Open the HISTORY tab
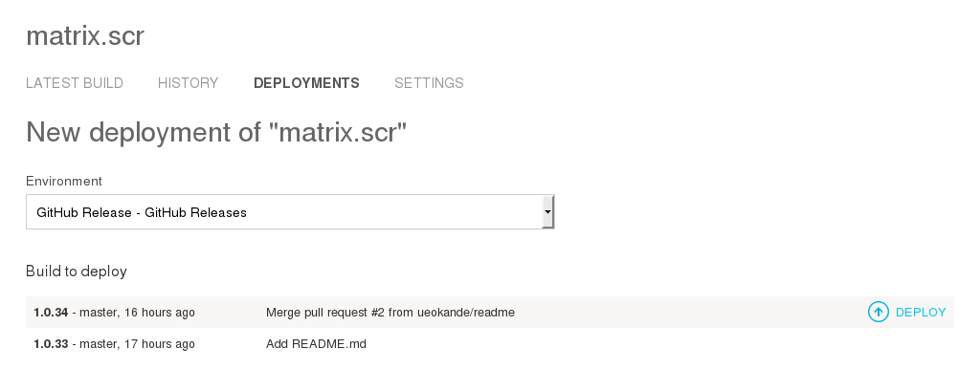 click(x=189, y=83)
